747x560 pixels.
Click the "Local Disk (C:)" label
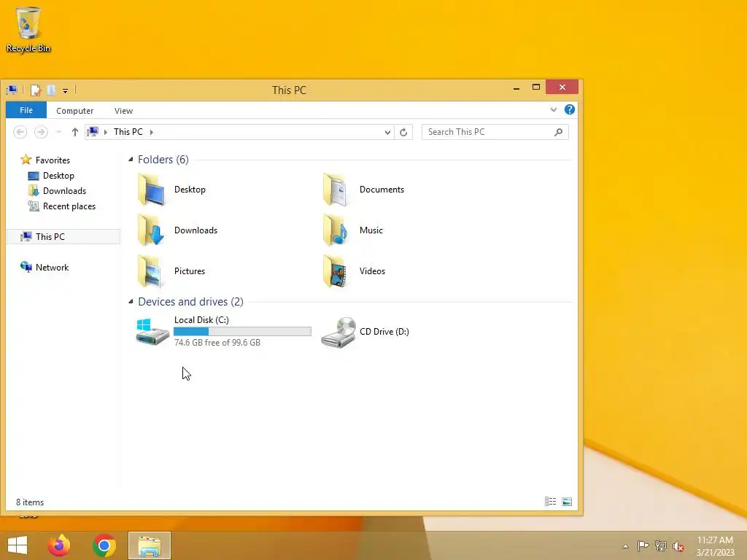[x=201, y=320]
